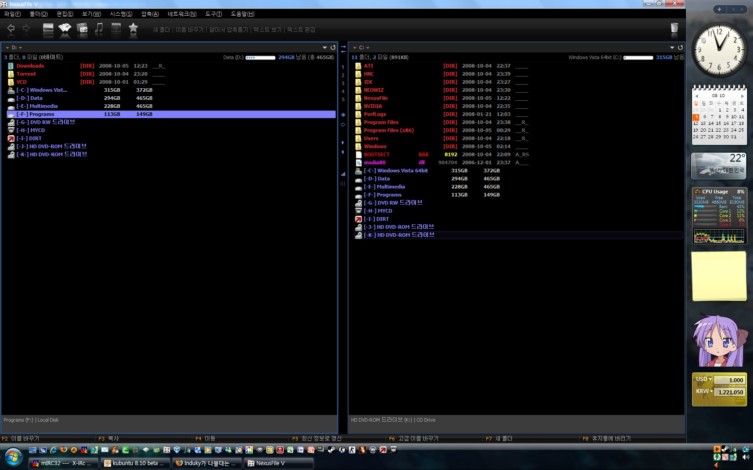The width and height of the screenshot is (753, 470).
Task: Go forward with the right arrow toolbar icon
Action: point(26,29)
